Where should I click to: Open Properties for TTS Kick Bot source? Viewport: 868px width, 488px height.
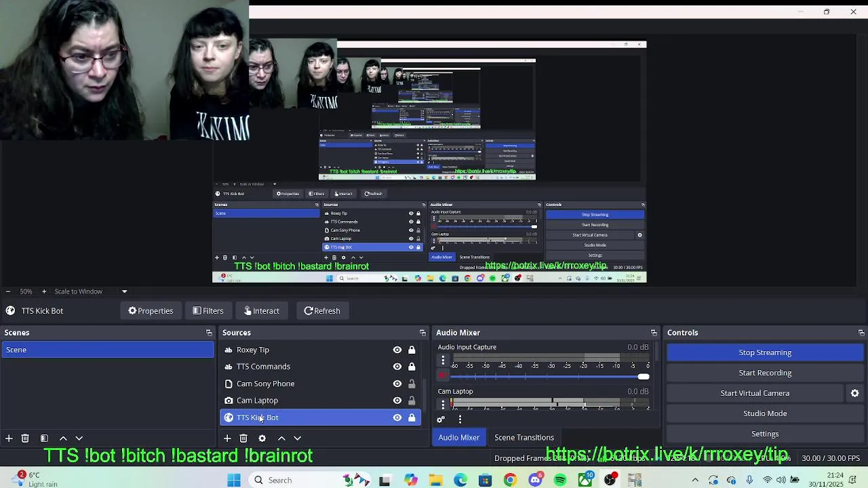(151, 310)
